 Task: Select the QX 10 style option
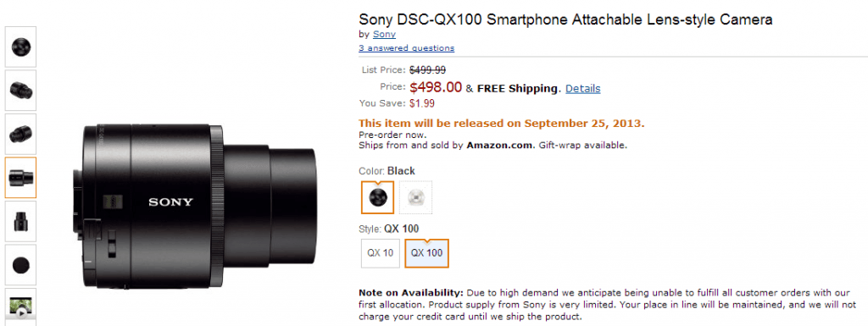pos(381,253)
